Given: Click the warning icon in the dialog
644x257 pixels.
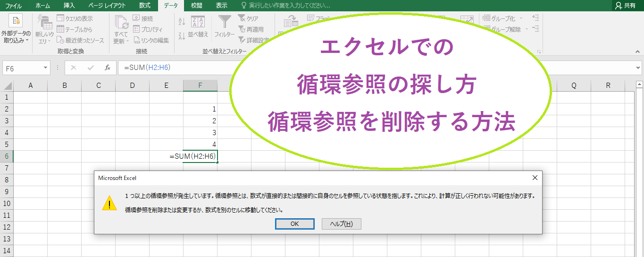Looking at the screenshot, I should 109,203.
